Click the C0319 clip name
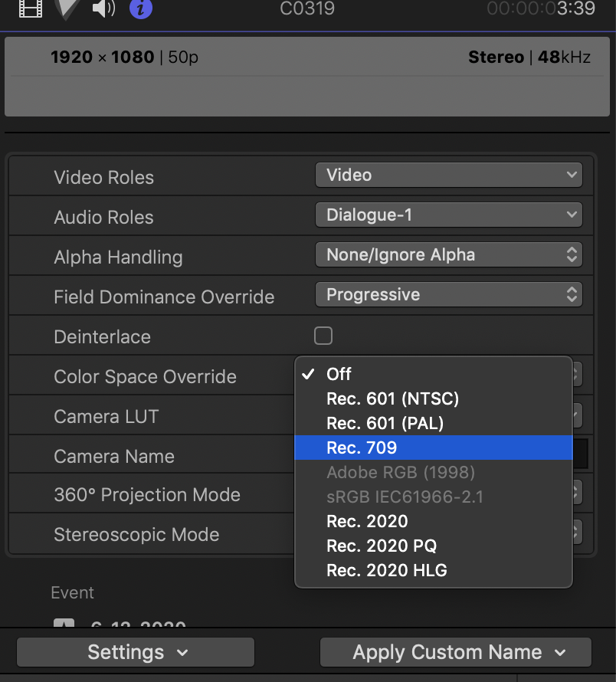Screen dimensions: 616x682 pyautogui.click(x=307, y=8)
